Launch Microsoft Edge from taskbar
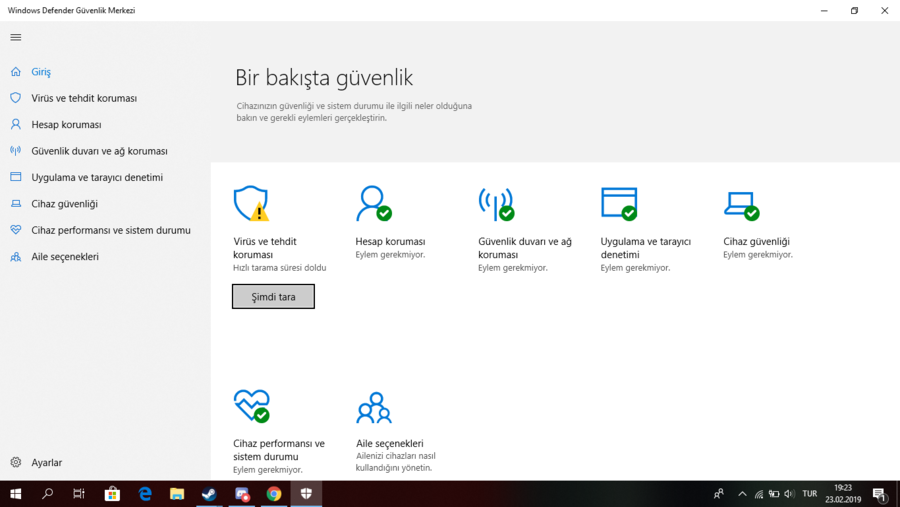Screen dimensions: 900x507 pos(145,494)
